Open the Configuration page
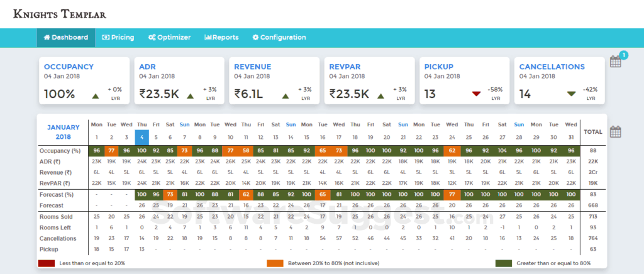The height and width of the screenshot is (274, 644). coord(279,38)
